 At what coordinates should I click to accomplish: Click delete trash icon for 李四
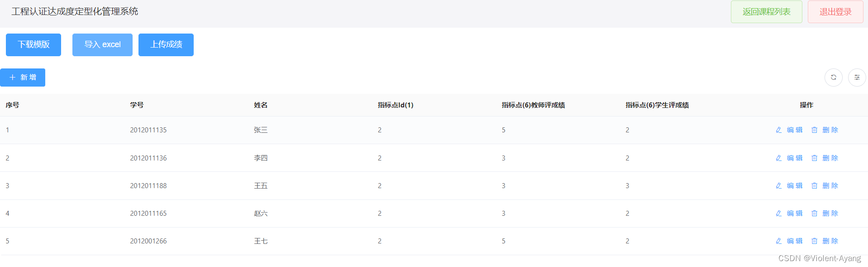814,158
